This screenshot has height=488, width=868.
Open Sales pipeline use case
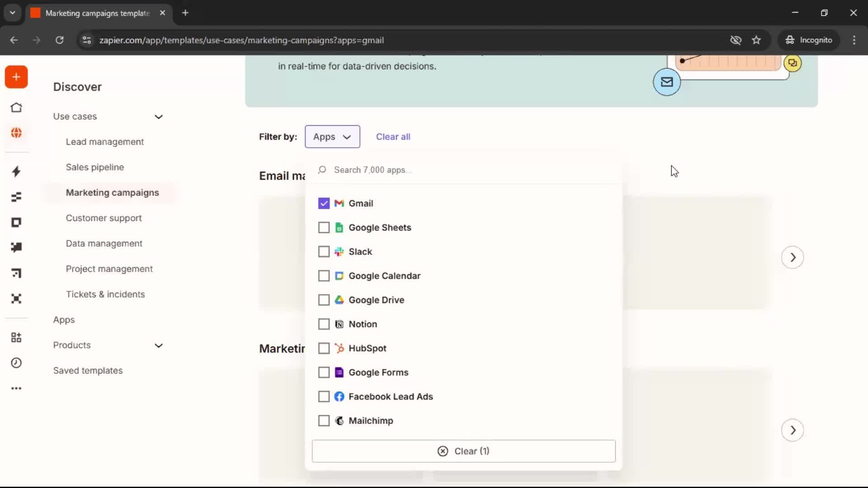tap(95, 167)
